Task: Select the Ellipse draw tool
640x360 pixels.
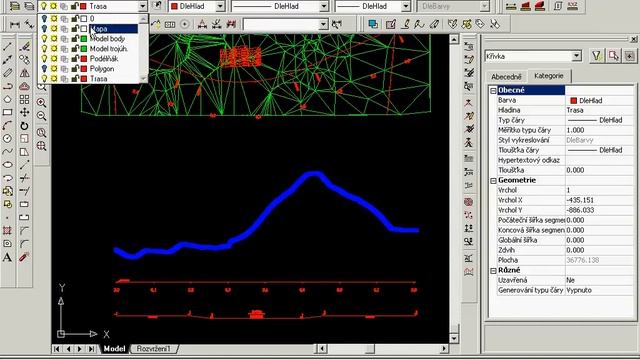Action: 7,164
